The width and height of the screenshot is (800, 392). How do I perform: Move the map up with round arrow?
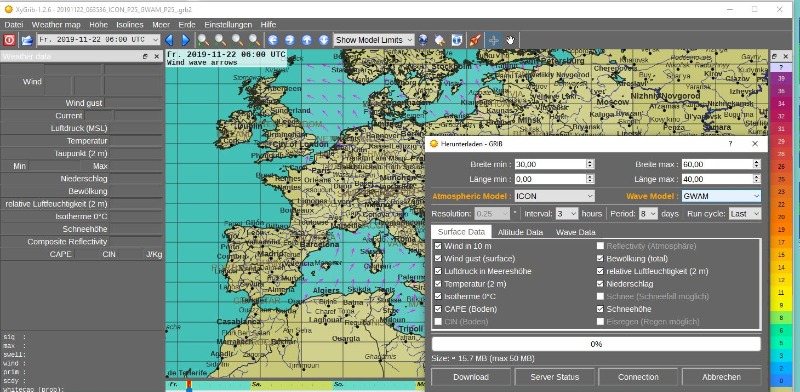tap(307, 40)
